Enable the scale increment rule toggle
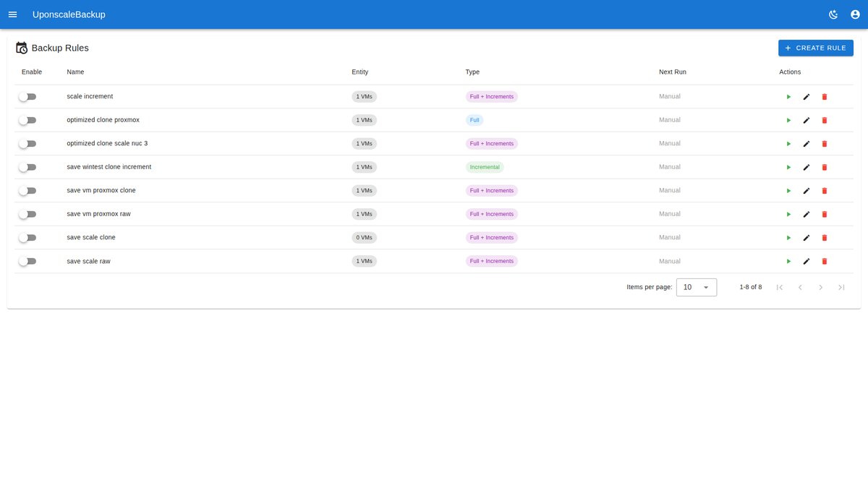 tap(27, 97)
